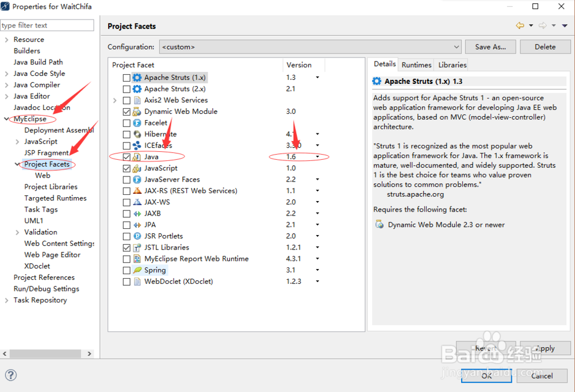Viewport: 575px width, 392px height.
Task: Check the Spring facet checkbox
Action: click(x=126, y=271)
